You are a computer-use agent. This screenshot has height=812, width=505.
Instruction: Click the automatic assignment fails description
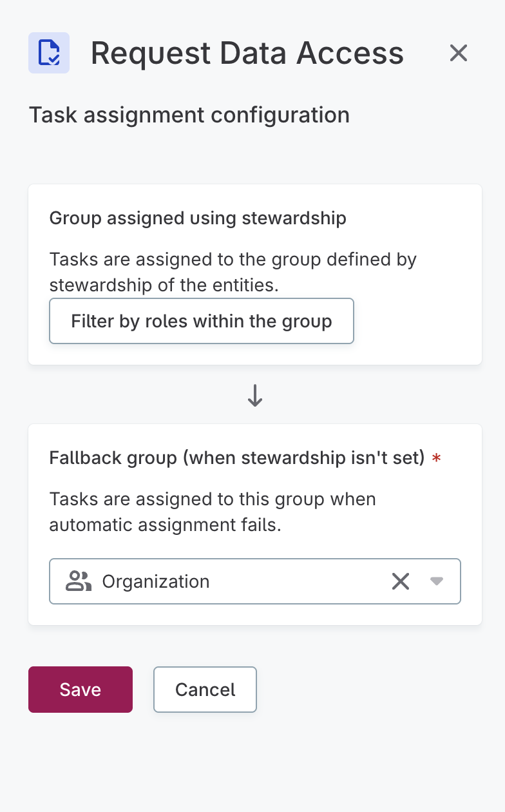[x=213, y=512]
